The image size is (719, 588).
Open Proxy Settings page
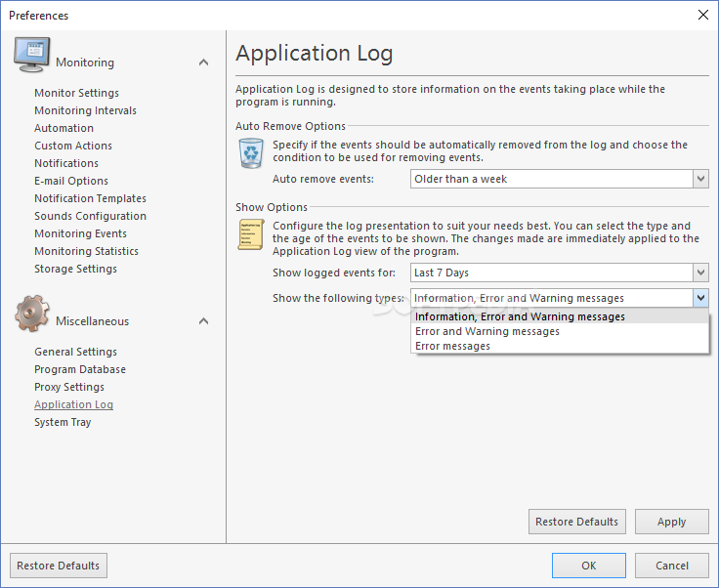[x=69, y=387]
